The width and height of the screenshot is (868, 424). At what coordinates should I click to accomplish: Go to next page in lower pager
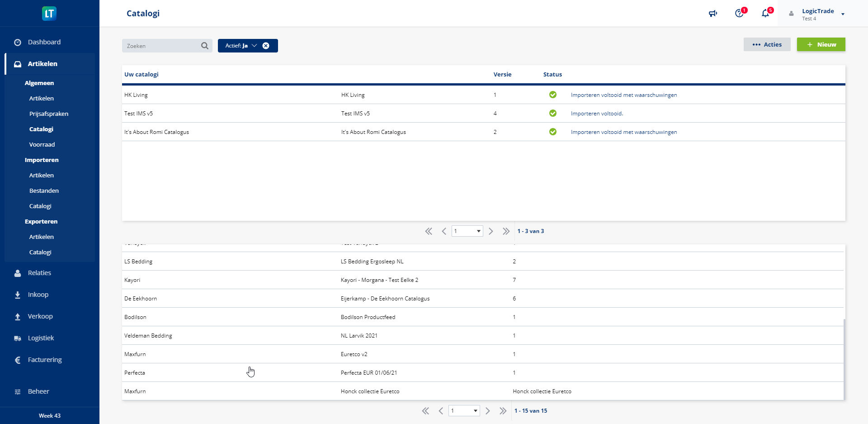click(x=488, y=411)
